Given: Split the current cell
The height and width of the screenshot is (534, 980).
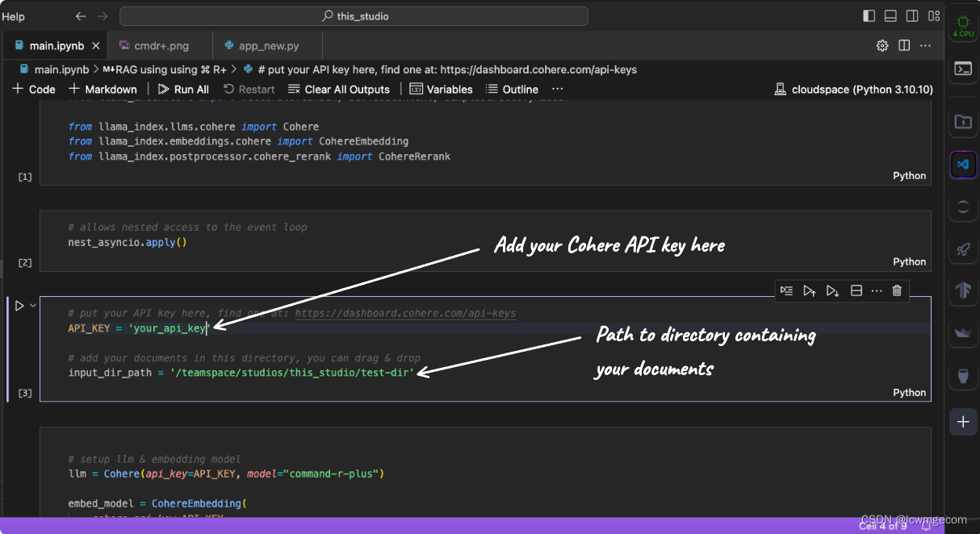Looking at the screenshot, I should coord(856,291).
